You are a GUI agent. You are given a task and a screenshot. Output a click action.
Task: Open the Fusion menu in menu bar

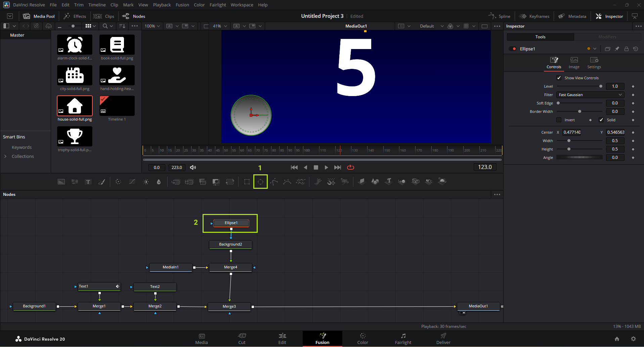click(182, 5)
